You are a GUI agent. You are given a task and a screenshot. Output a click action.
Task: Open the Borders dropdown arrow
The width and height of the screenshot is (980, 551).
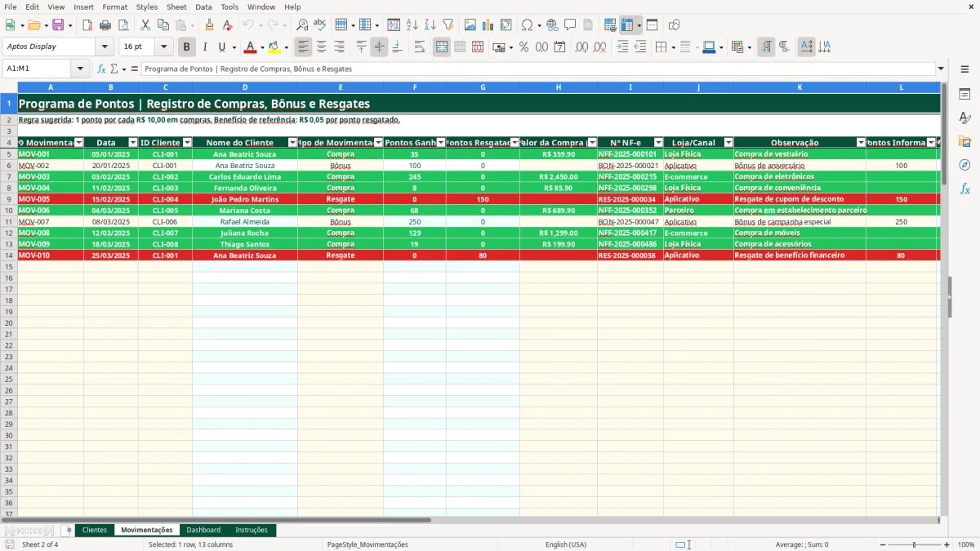(x=672, y=47)
